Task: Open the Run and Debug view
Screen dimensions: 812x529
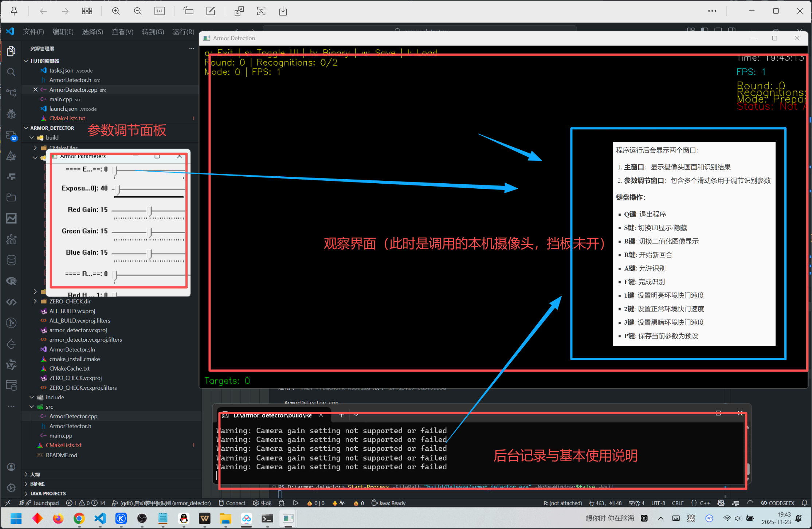Action: tap(11, 114)
